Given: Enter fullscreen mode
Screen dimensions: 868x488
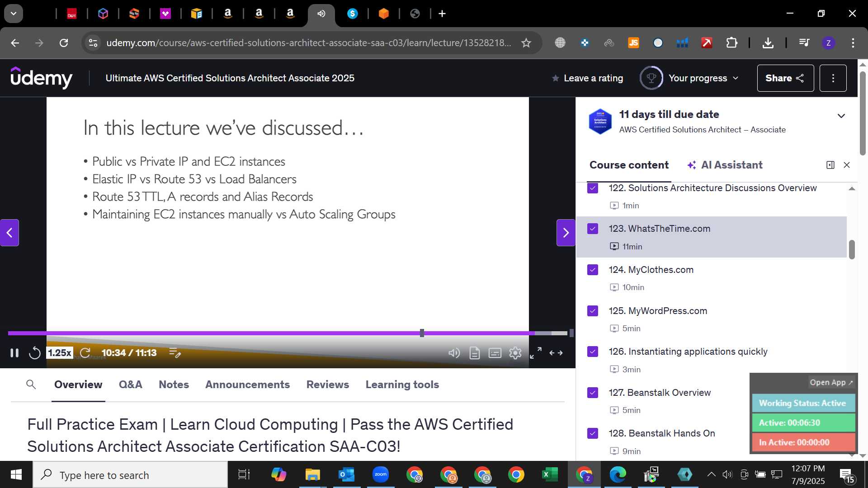Looking at the screenshot, I should [536, 353].
